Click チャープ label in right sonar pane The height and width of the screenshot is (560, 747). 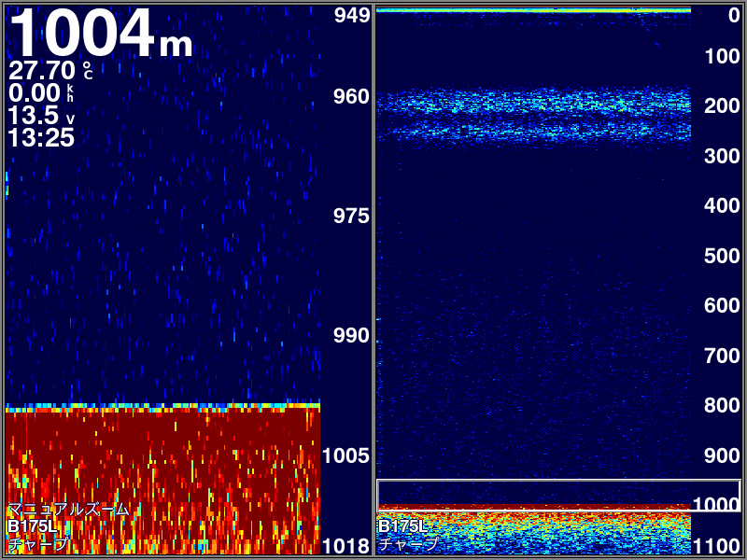pos(408,543)
